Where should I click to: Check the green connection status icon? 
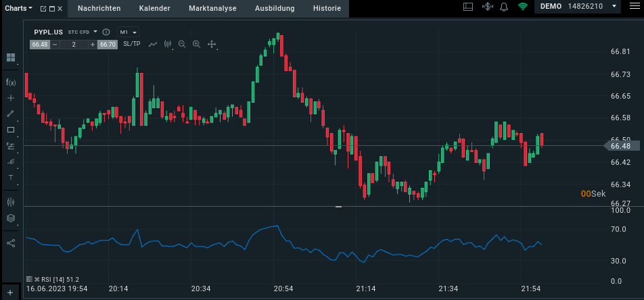coord(523,6)
